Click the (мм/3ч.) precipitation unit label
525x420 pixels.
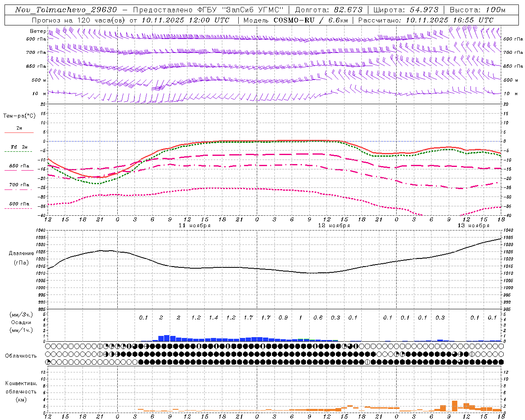point(21,315)
